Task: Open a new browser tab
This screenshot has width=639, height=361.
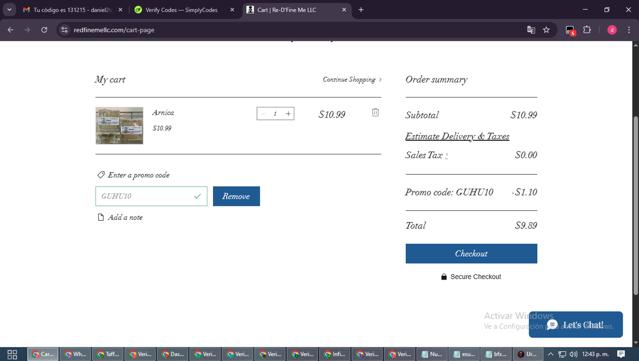Action: pos(361,10)
